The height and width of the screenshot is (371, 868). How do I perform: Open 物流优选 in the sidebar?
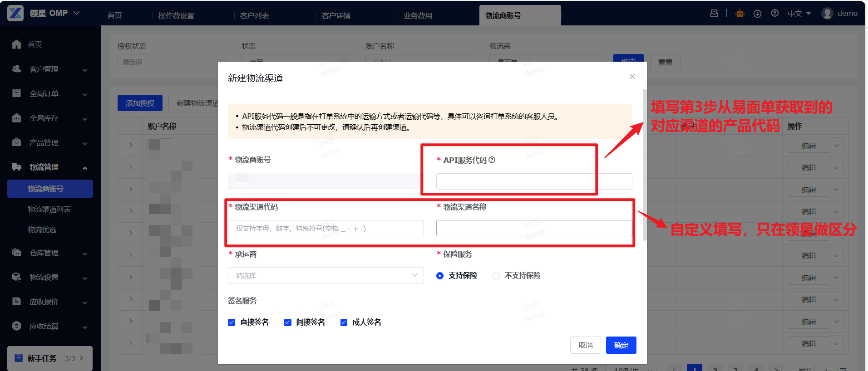42,229
